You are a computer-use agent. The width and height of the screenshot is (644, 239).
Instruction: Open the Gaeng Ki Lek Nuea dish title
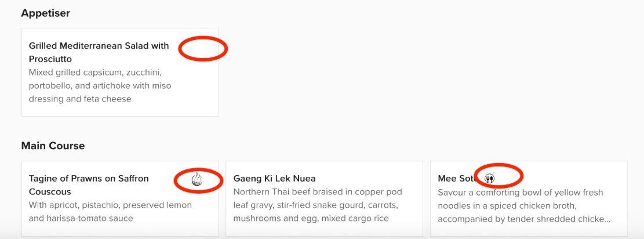pos(274,179)
